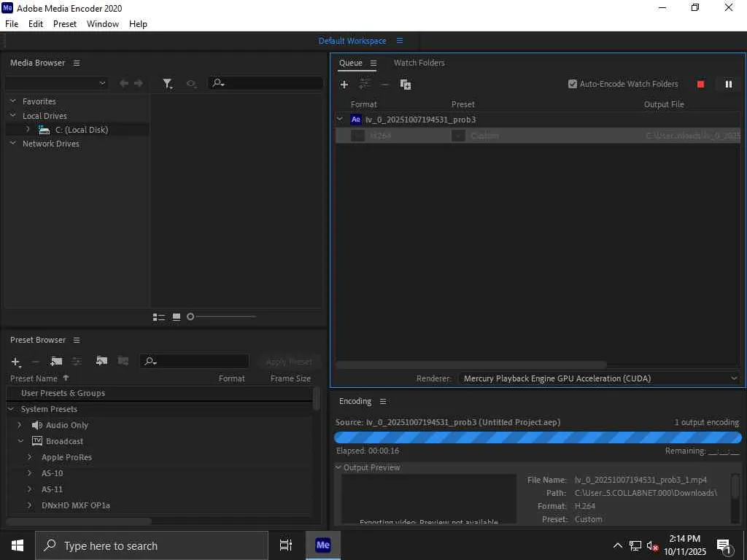The image size is (747, 560).
Task: Collapse the Broadcast preset group
Action: (x=20, y=441)
